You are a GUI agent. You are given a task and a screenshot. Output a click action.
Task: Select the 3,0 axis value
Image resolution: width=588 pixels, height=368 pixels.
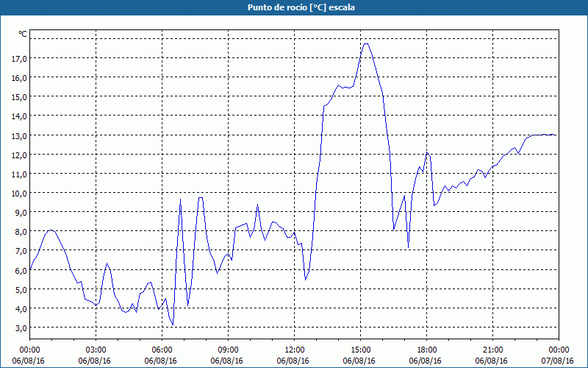(21, 328)
